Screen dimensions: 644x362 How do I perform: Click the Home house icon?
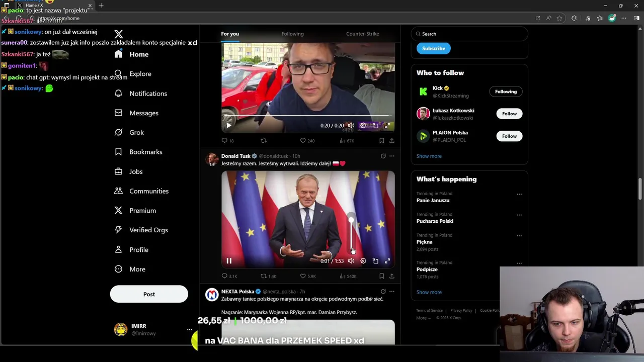[118, 54]
